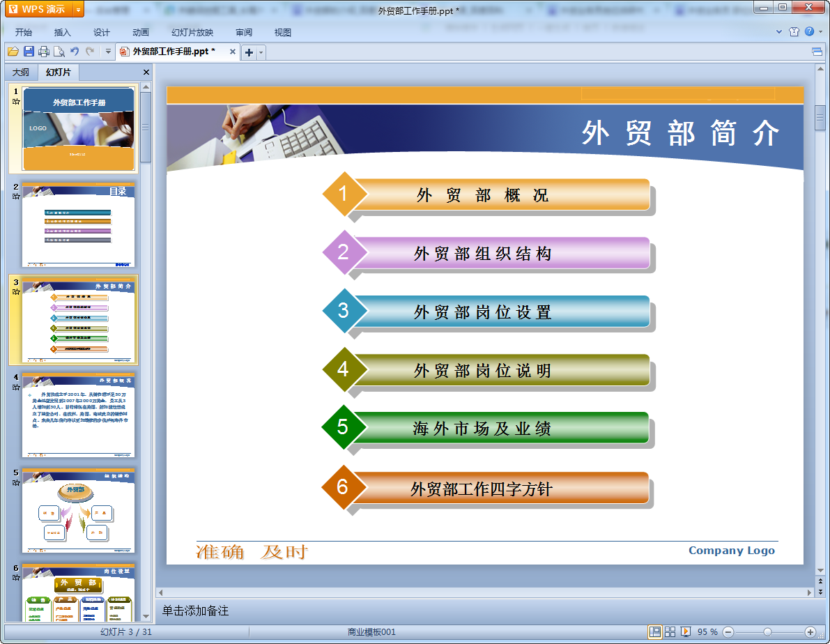
Task: Open the WPS 演示 application menu button
Action: [x=39, y=9]
